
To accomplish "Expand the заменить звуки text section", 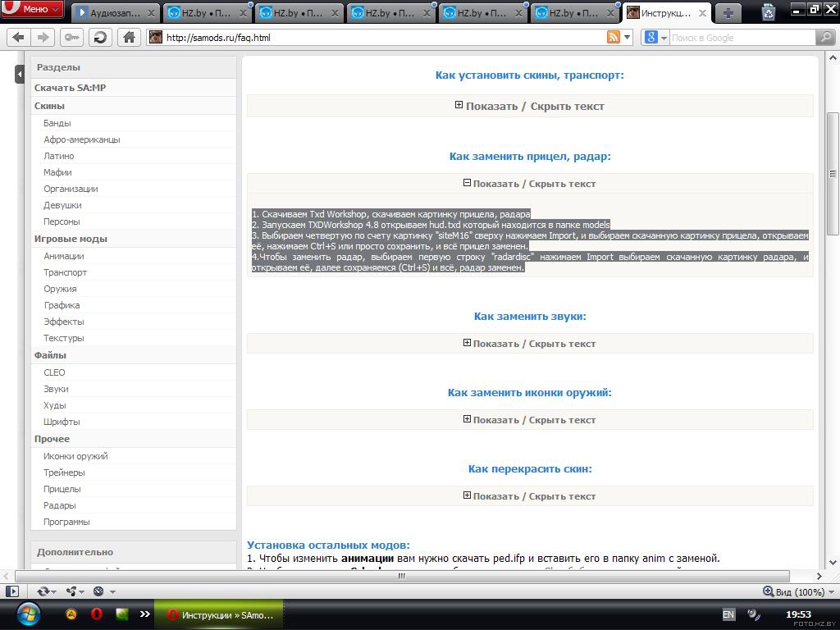I will tap(530, 344).
